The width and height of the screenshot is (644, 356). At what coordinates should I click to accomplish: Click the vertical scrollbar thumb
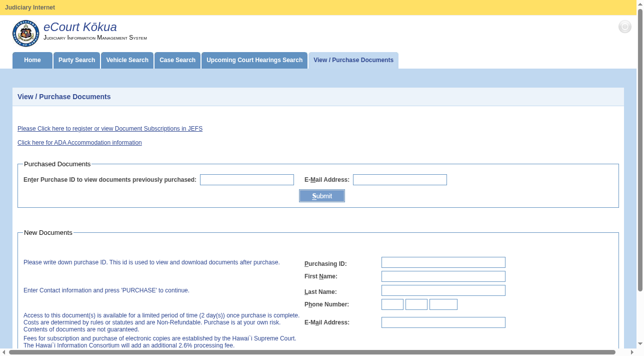click(x=640, y=150)
